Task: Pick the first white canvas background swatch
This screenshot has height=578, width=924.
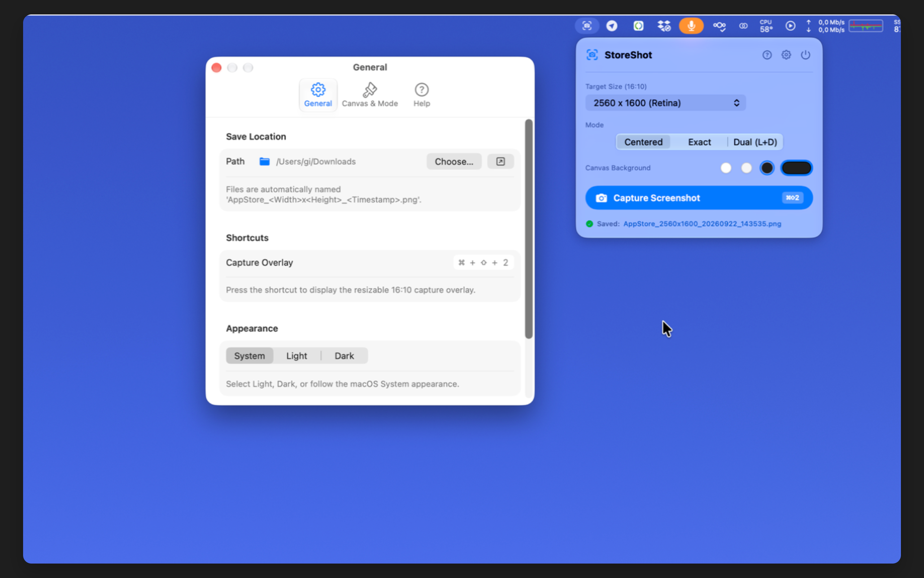Action: [725, 168]
